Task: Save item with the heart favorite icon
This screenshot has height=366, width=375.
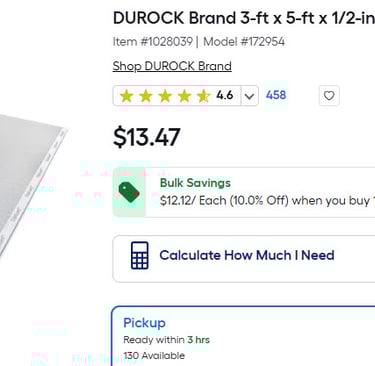Action: 329,96
